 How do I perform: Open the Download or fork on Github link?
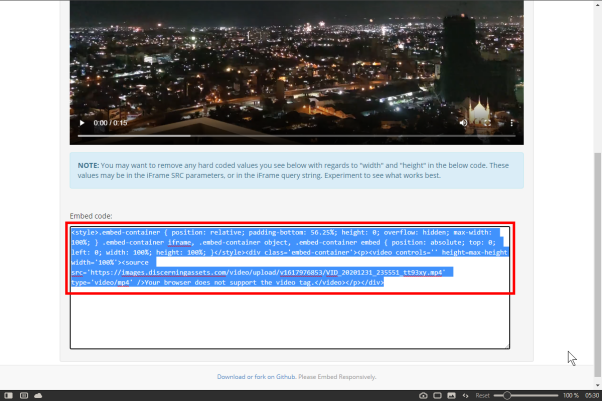point(256,377)
